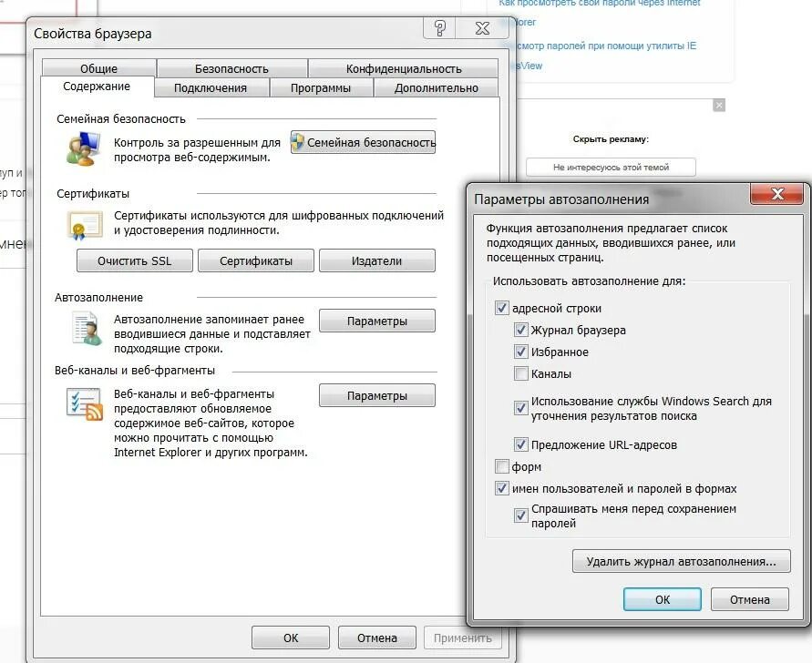Click the Скрыть рекламу text
The height and width of the screenshot is (663, 812).
click(612, 138)
